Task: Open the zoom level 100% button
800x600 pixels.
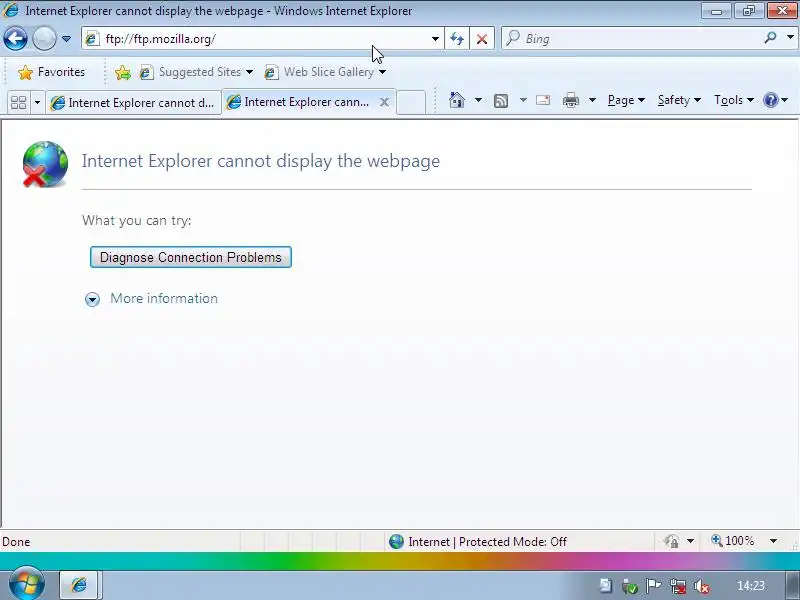Action: pos(733,541)
